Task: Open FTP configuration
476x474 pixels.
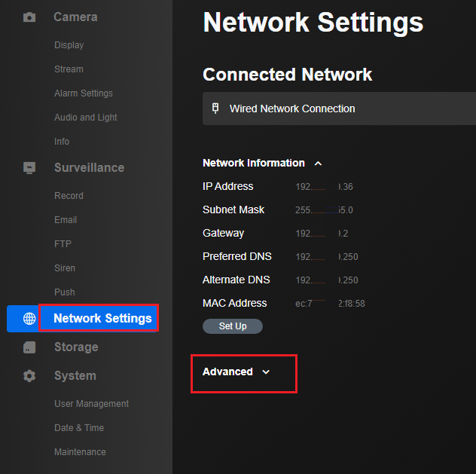Action: [63, 244]
